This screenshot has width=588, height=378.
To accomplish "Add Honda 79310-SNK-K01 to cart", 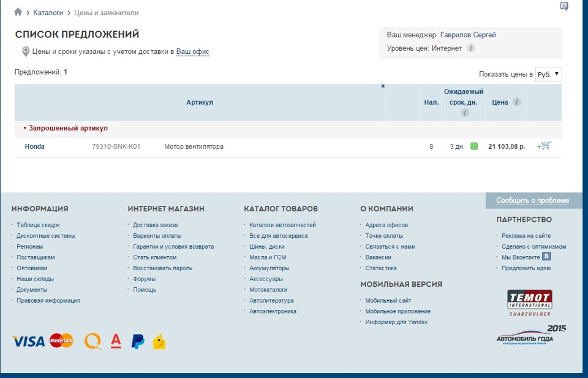I will point(544,146).
